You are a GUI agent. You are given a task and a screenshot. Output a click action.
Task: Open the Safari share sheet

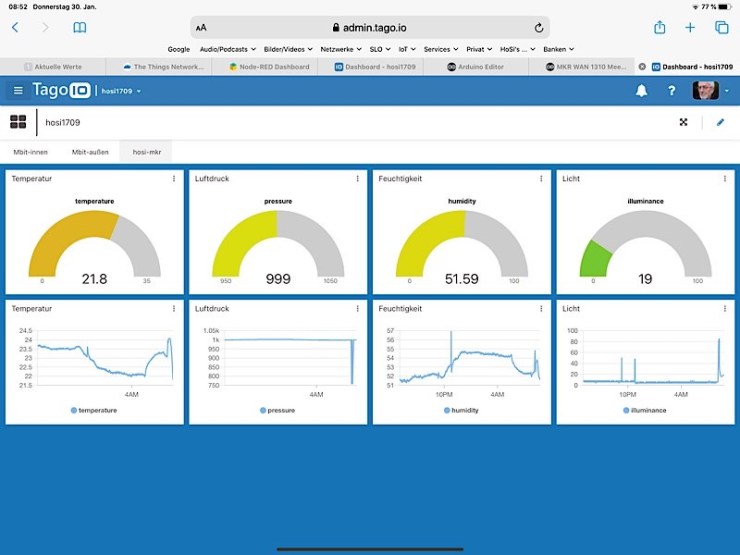point(660,27)
